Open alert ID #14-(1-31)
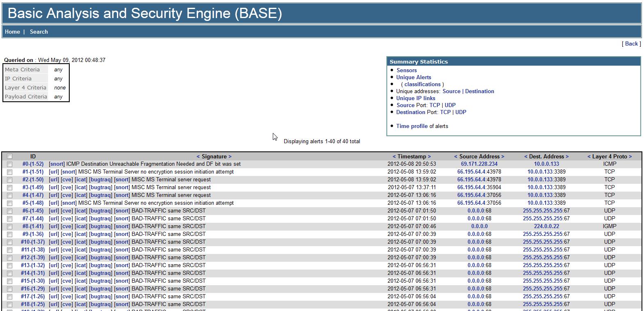 [33, 273]
